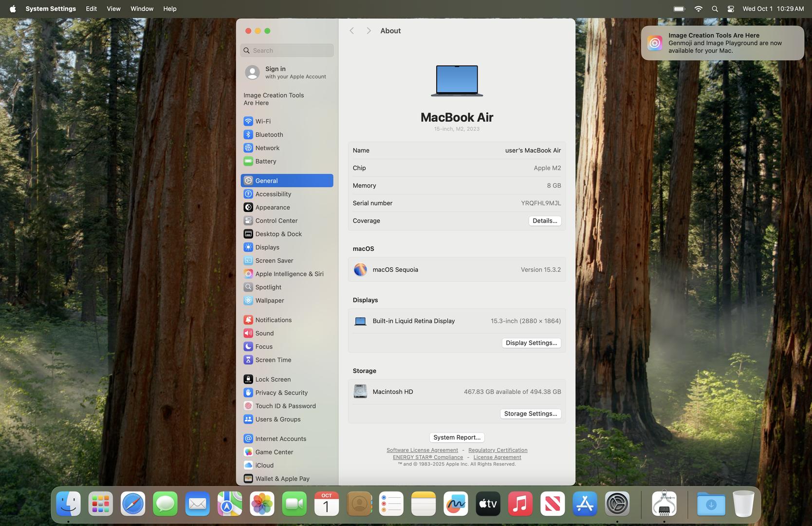Viewport: 812px width, 526px height.
Task: Click the back navigation chevron
Action: (x=351, y=31)
